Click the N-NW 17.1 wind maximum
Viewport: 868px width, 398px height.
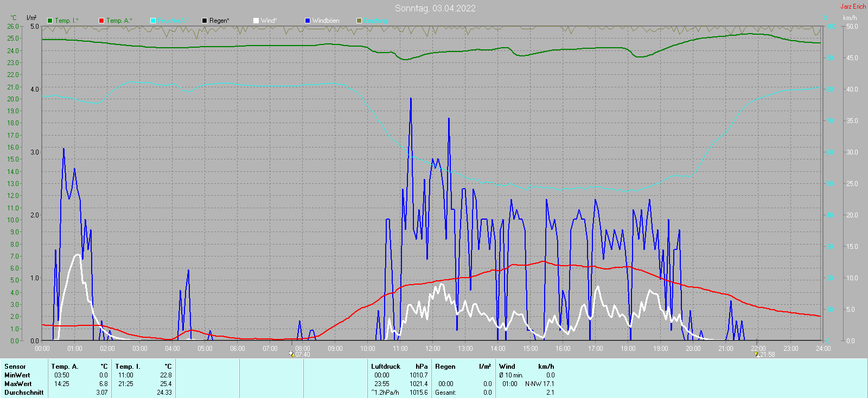pos(539,384)
